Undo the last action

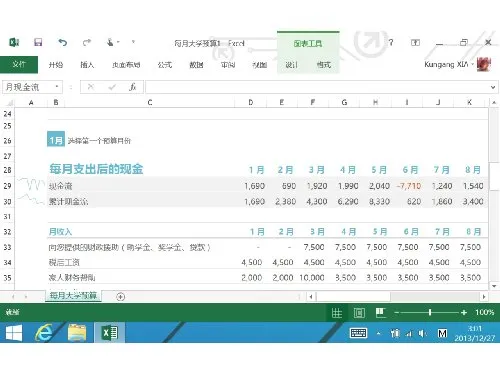coord(63,42)
